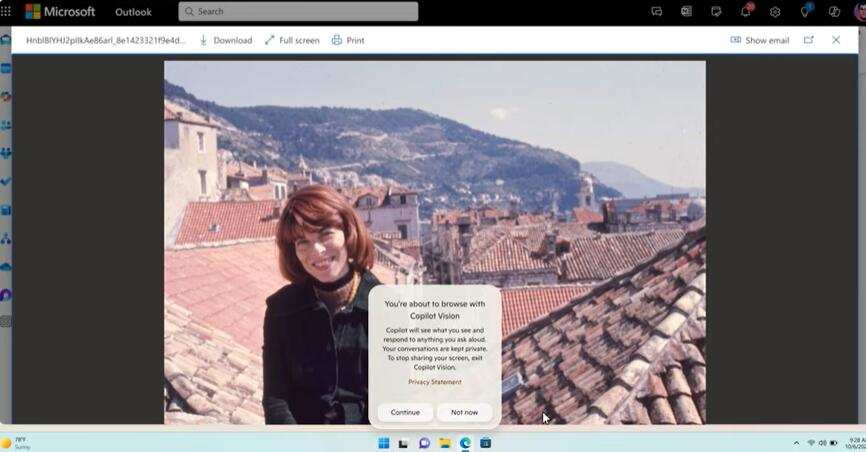866x452 pixels.
Task: Open the chat app on taskbar
Action: pos(424,443)
